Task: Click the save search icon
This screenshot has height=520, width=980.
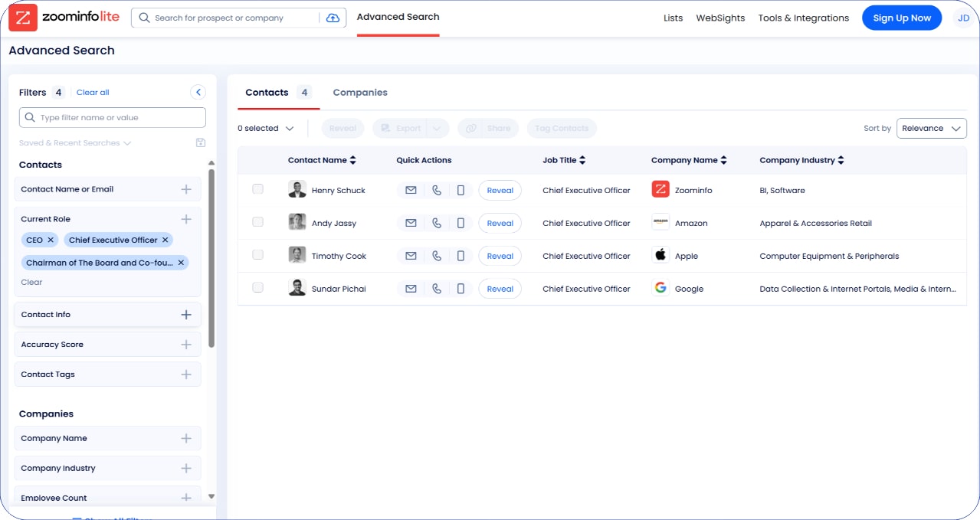Action: (201, 142)
